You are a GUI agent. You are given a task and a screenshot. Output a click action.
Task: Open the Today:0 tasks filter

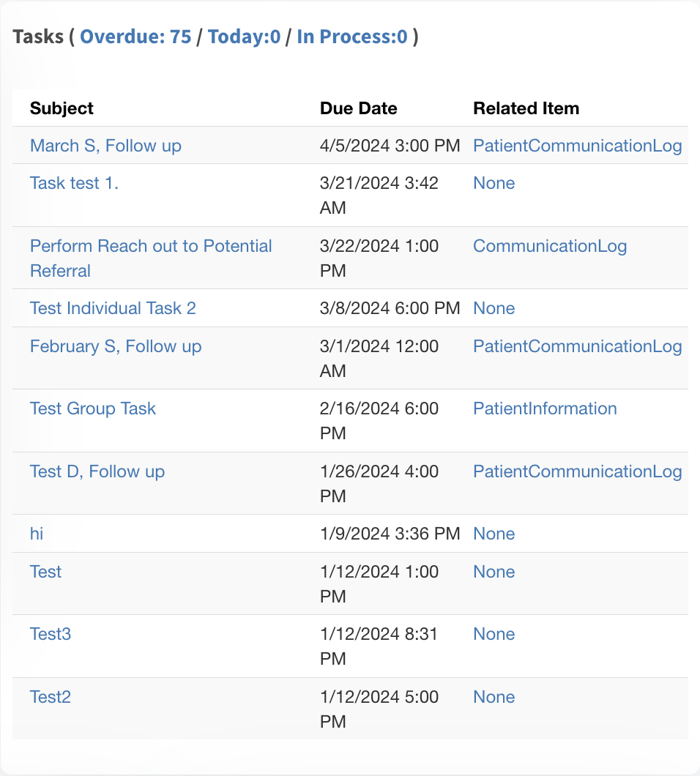click(244, 37)
